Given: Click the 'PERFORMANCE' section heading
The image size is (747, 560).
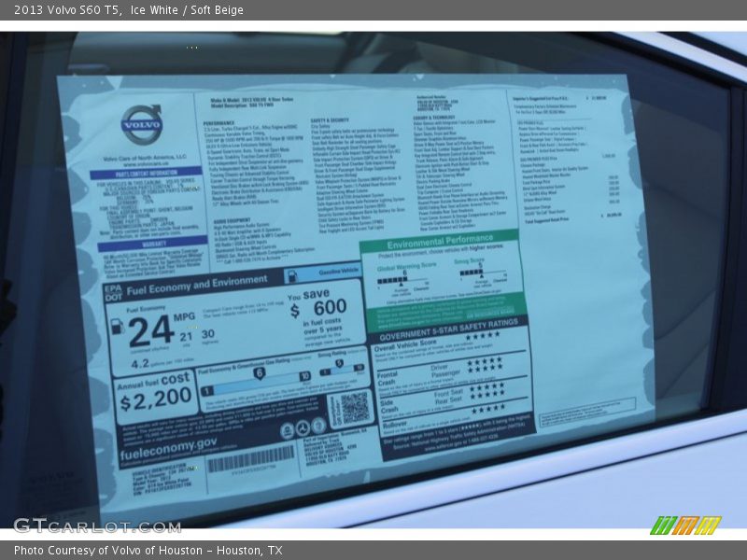Looking at the screenshot, I should pyautogui.click(x=218, y=123).
